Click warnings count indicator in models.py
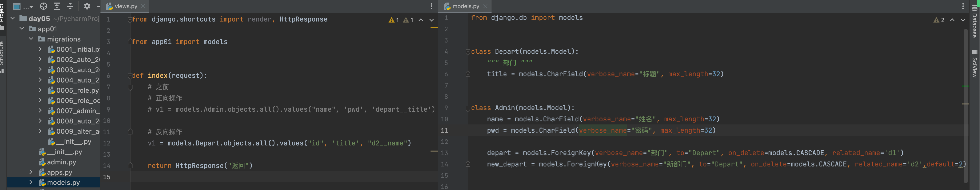The width and height of the screenshot is (980, 190). click(939, 20)
